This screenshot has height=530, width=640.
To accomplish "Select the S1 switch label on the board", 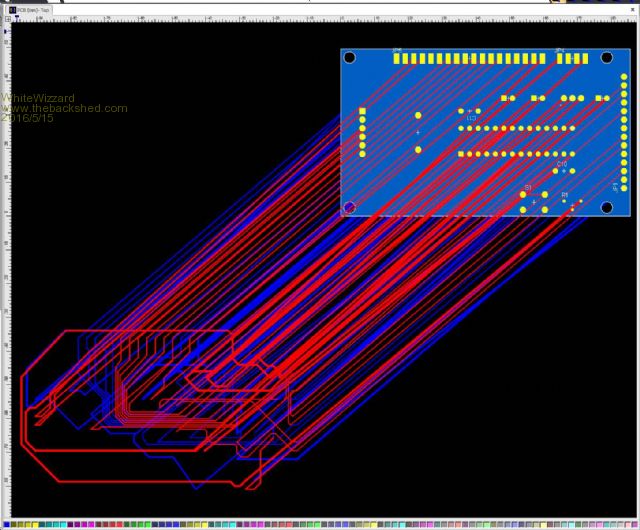I will click(x=527, y=187).
